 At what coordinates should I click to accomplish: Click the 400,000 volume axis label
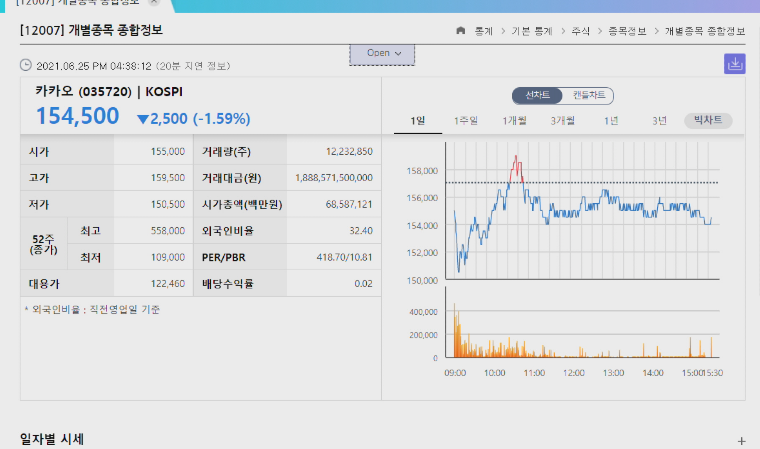(423, 312)
